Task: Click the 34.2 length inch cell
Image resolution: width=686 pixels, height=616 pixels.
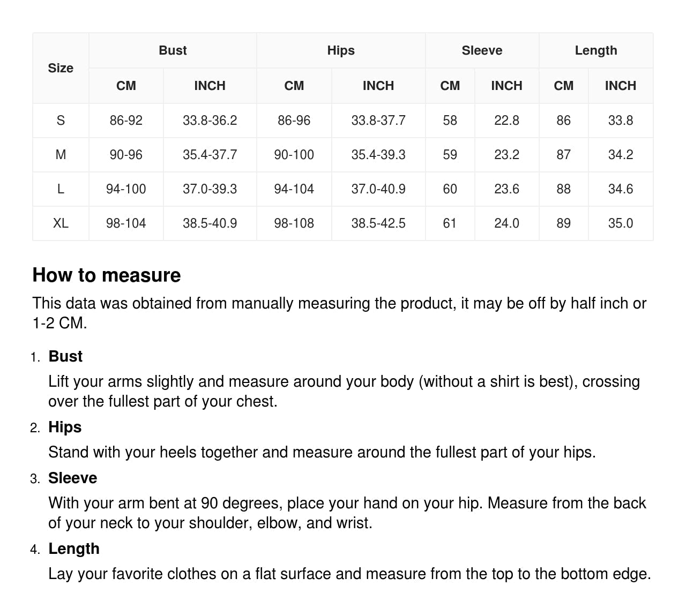Action: 620,155
